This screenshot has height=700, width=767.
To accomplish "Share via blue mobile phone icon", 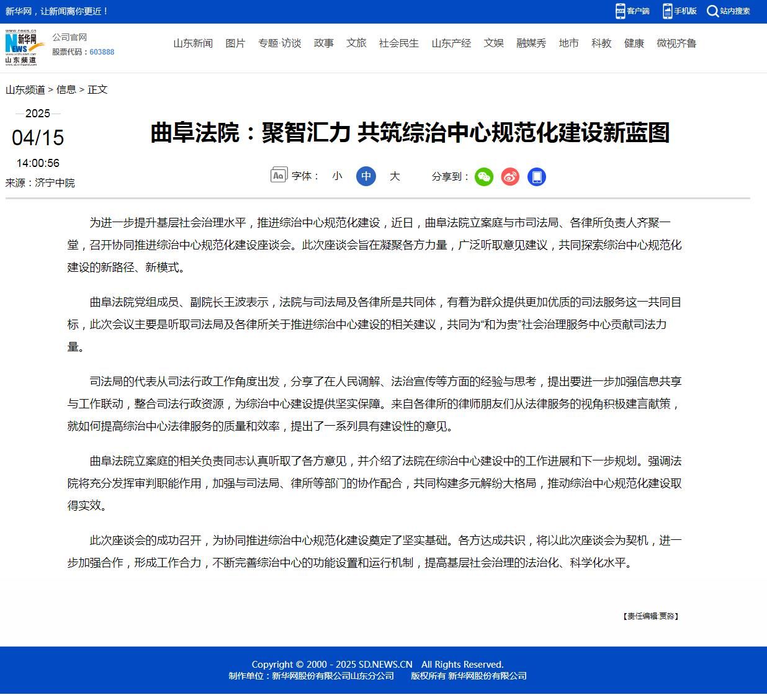I will point(537,177).
